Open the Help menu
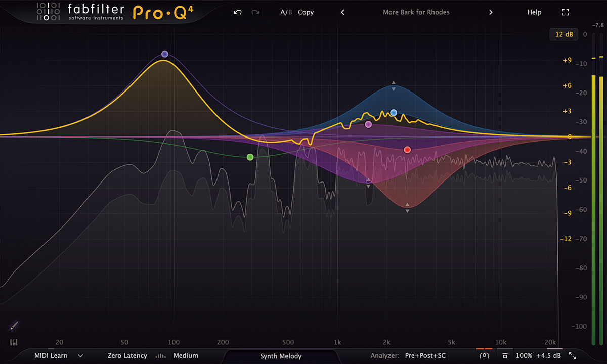Viewport: 607px width, 364px height. [534, 12]
